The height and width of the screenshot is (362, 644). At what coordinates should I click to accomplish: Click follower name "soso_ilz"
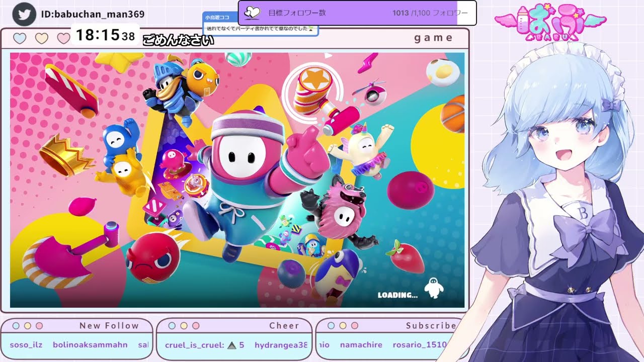click(26, 345)
